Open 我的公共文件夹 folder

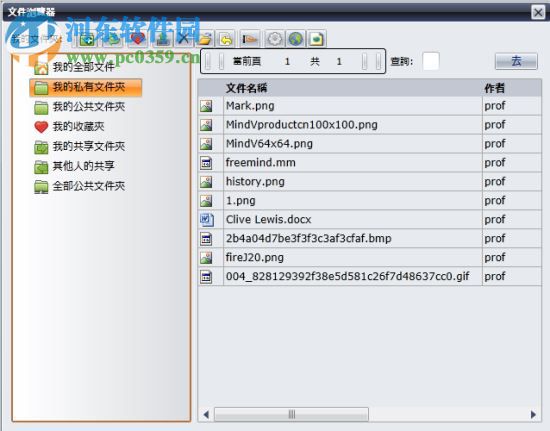[x=89, y=107]
